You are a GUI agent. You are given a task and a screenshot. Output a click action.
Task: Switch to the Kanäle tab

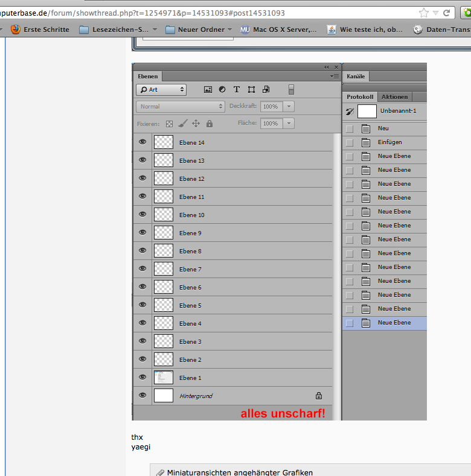click(x=356, y=77)
